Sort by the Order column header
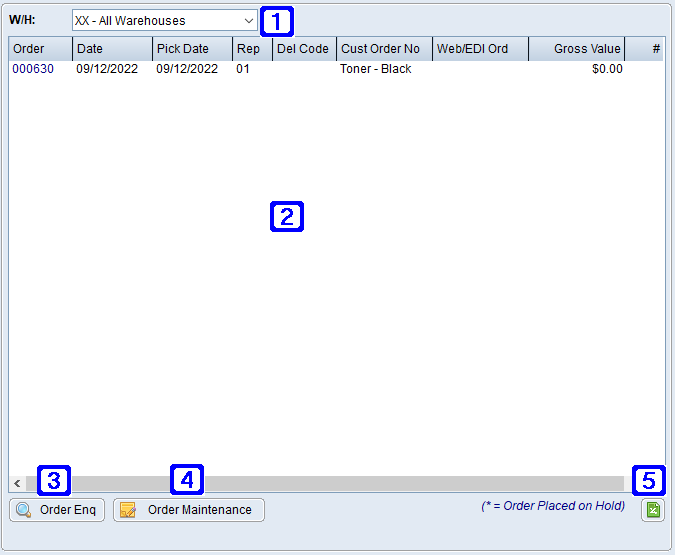675x555 pixels. [40, 49]
